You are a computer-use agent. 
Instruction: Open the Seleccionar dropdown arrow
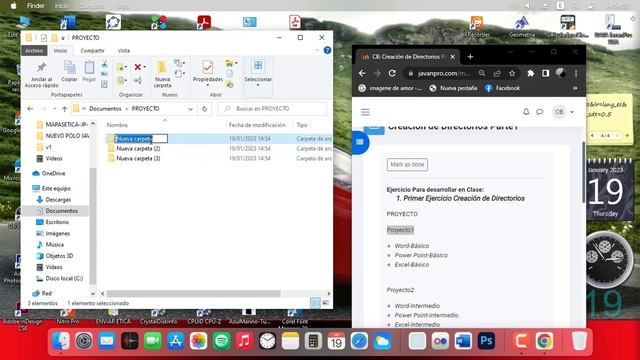click(258, 85)
